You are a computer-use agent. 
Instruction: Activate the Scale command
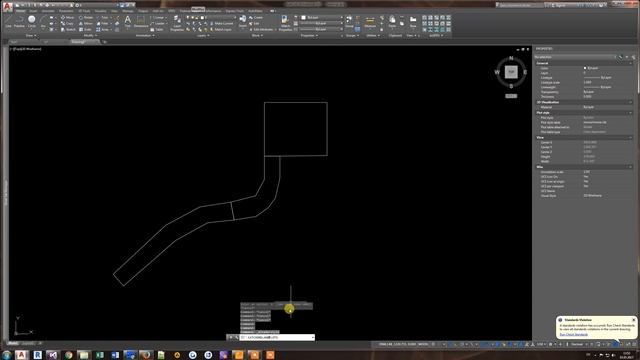[86, 29]
